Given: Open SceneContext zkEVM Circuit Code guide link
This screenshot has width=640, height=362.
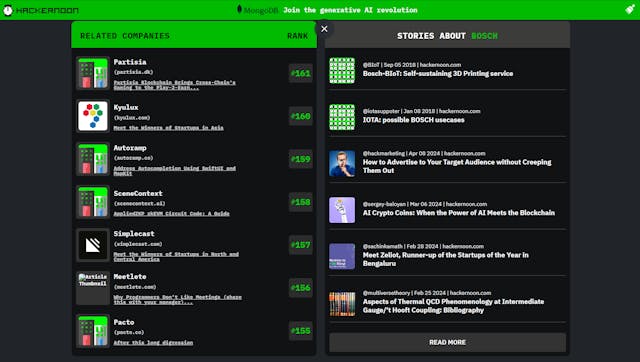Looking at the screenshot, I should [x=171, y=213].
